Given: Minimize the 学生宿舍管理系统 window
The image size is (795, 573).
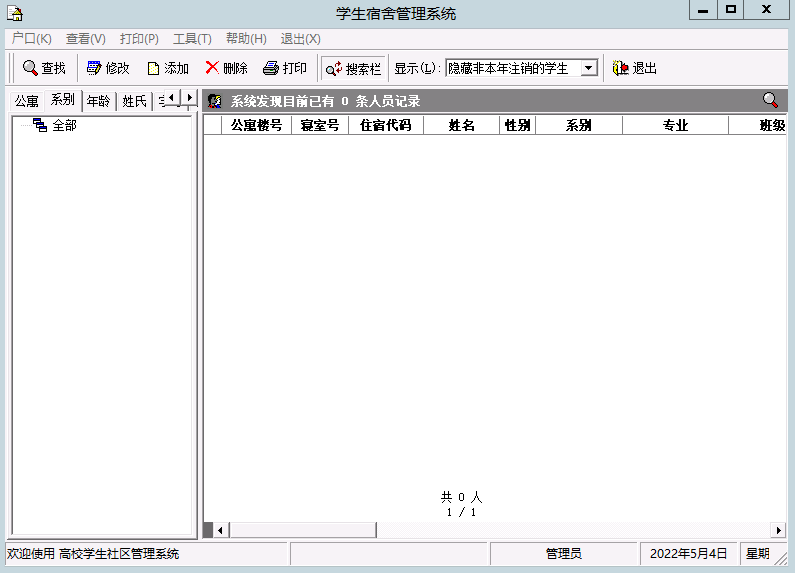Looking at the screenshot, I should (x=703, y=10).
